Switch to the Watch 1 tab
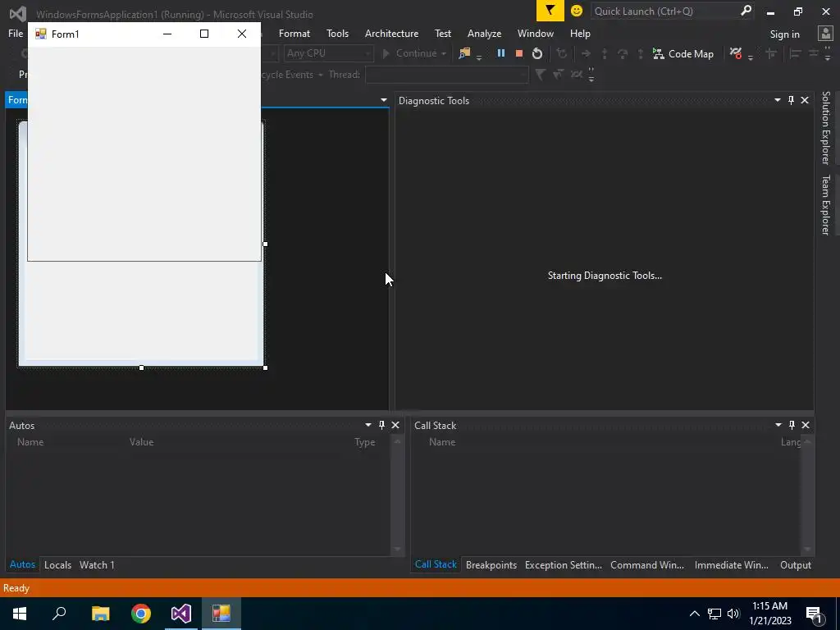The height and width of the screenshot is (630, 840). coord(97,564)
